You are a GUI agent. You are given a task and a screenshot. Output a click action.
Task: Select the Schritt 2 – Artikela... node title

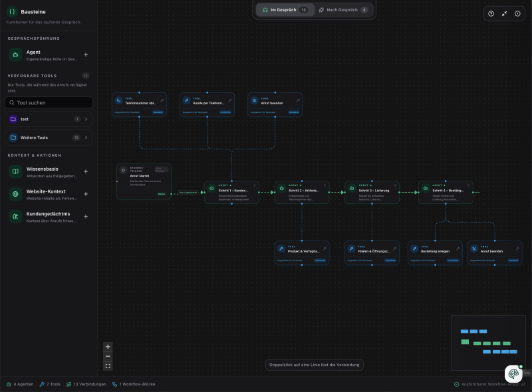pyautogui.click(x=304, y=191)
